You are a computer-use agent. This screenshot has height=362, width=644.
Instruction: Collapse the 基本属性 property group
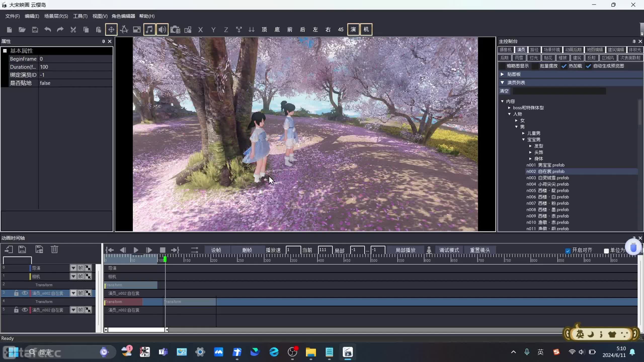coord(5,51)
